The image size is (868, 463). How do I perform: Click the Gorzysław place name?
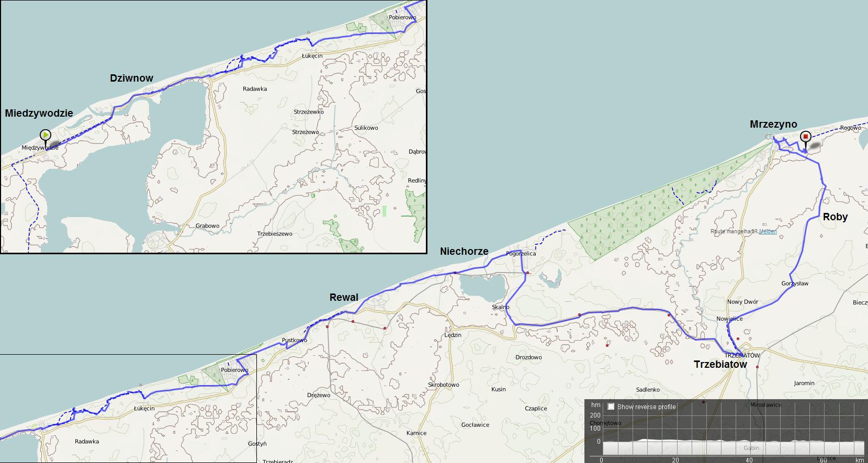pyautogui.click(x=795, y=284)
